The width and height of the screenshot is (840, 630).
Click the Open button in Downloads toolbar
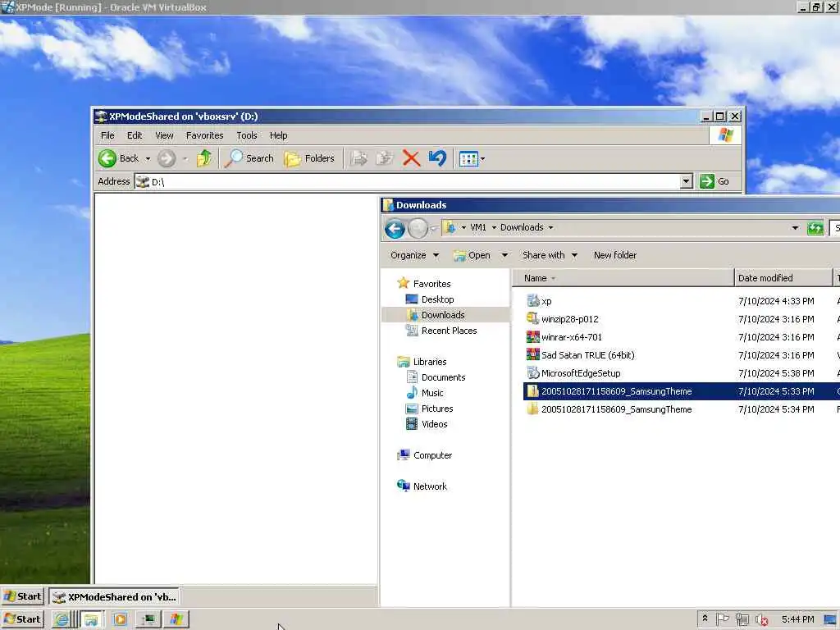(x=472, y=256)
